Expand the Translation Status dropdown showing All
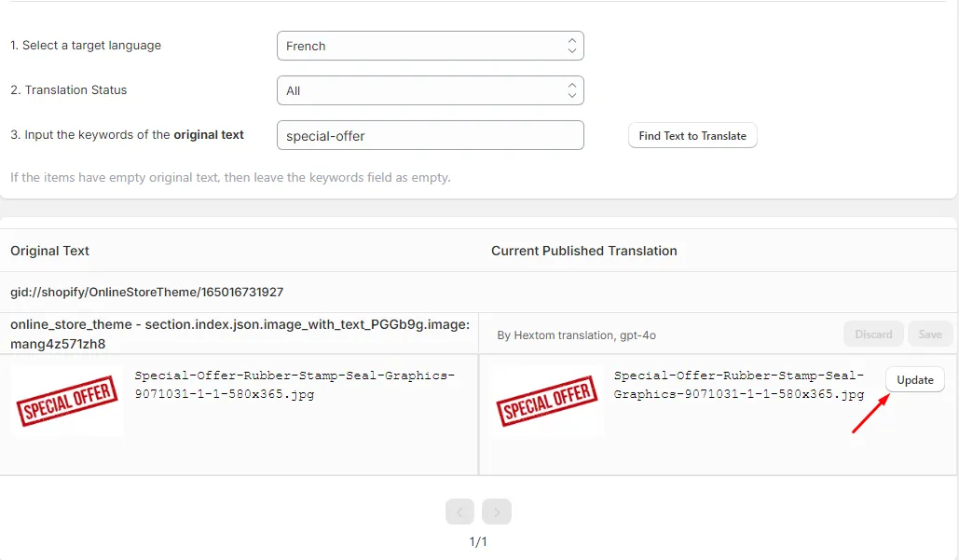This screenshot has width=959, height=560. coord(430,90)
